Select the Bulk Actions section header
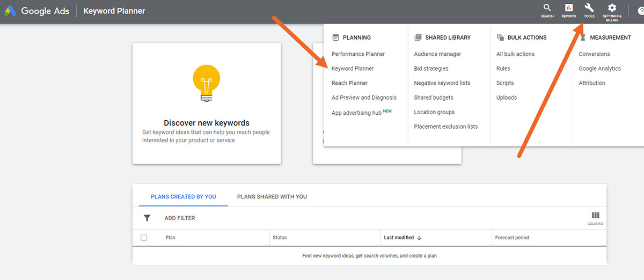Viewport: 644px width, 280px height. click(522, 38)
